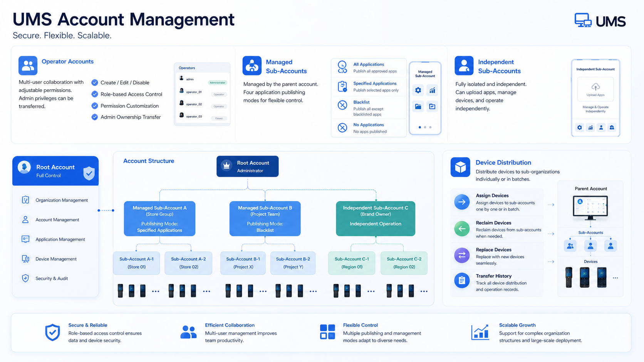Screen dimensions: 644x362
Task: Select Sub-Account A-2 (Store 02)
Action: (188, 263)
